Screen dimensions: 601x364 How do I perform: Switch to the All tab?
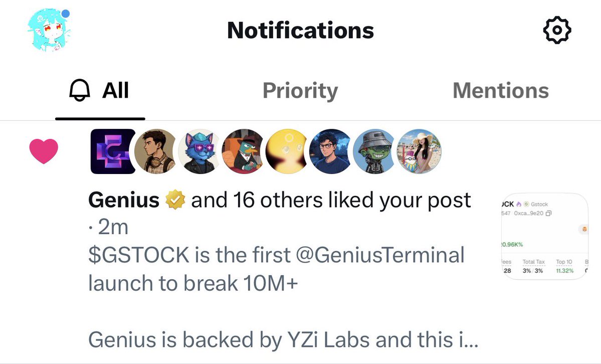coord(100,91)
